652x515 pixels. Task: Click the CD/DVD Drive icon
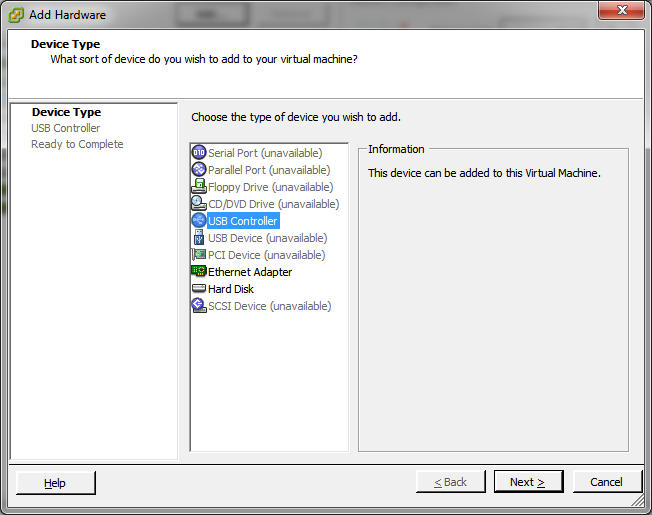coord(198,204)
